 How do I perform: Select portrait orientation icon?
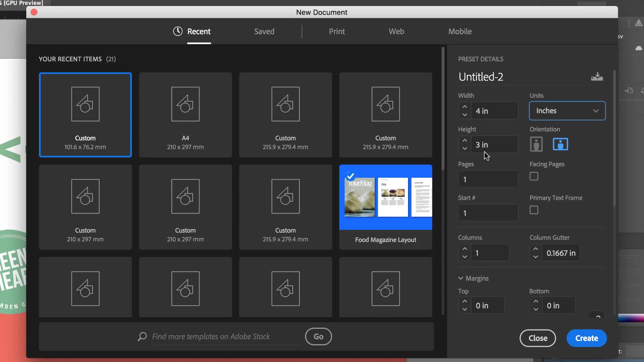(x=536, y=144)
